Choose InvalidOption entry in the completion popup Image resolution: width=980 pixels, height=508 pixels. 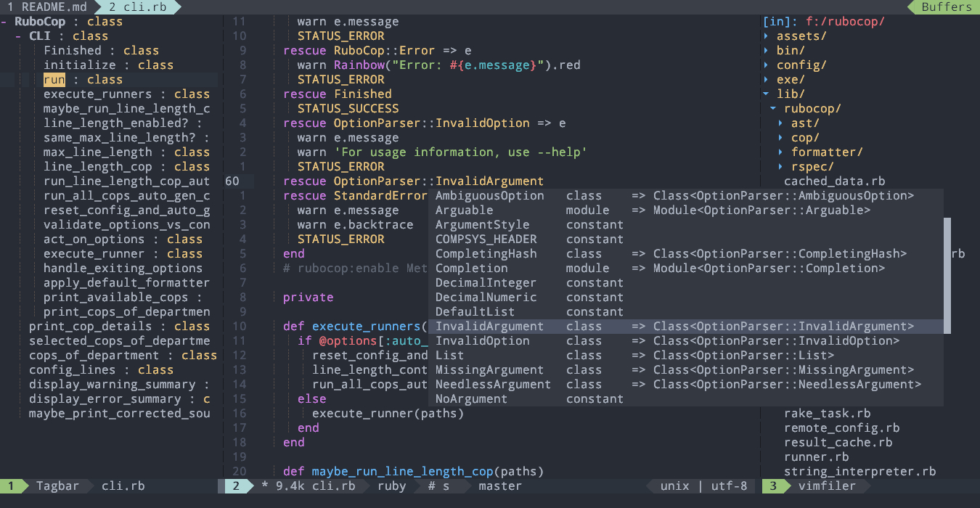click(x=686, y=341)
